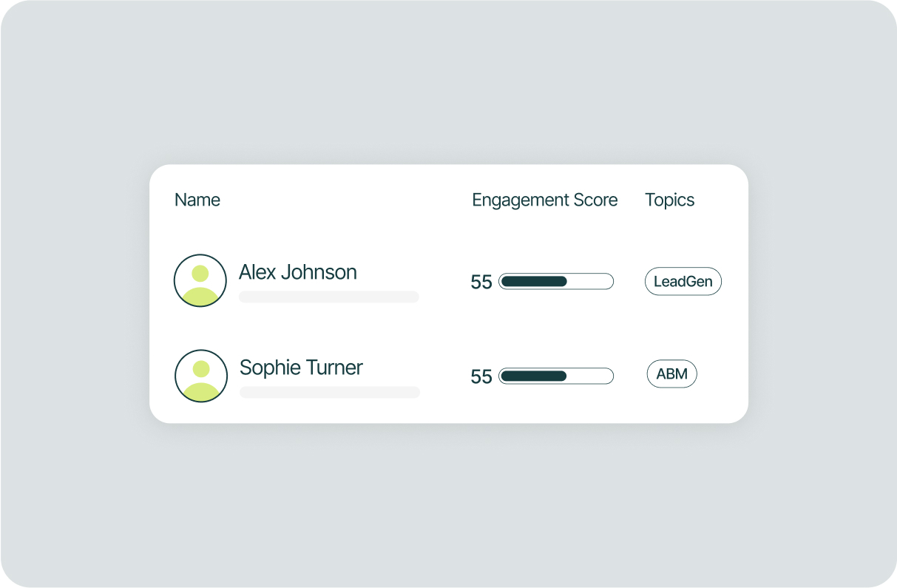Click gray placeholder bar under Sophie Turner
This screenshot has height=588, width=897.
coord(330,392)
